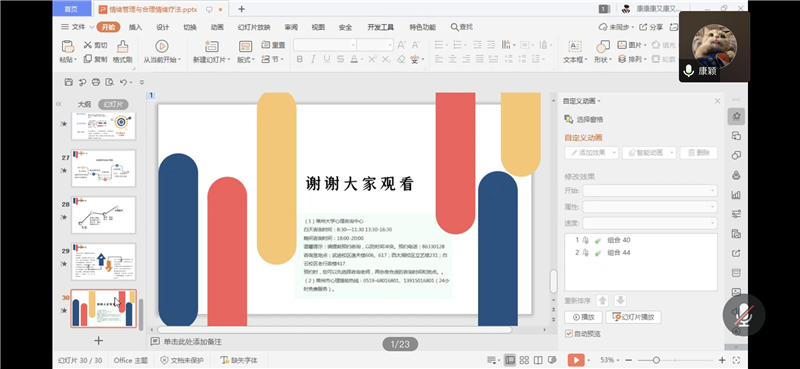
Task: Open the Slide Show (幻灯片放映) tab
Action: [x=254, y=27]
